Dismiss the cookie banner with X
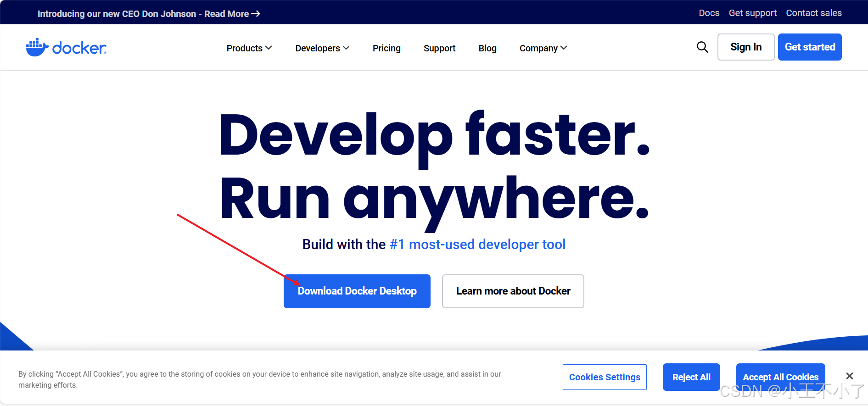Screen dimensions: 868x406 850,376
